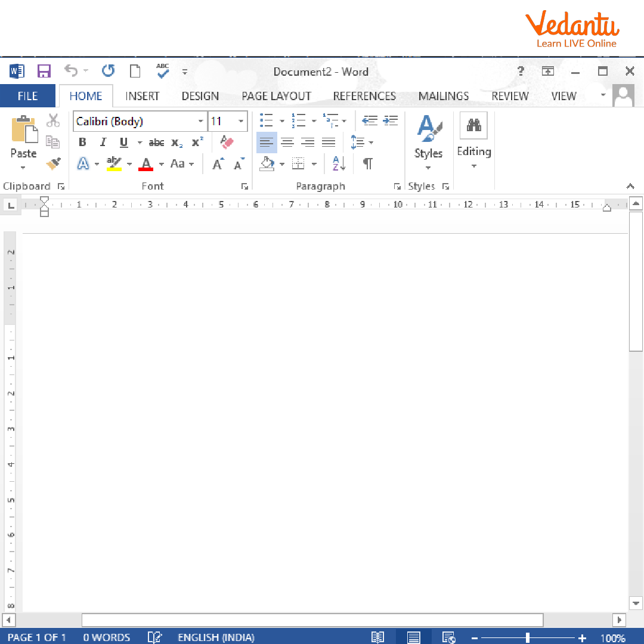Click the Format Painter brush icon
This screenshot has width=644, height=644.
(54, 163)
